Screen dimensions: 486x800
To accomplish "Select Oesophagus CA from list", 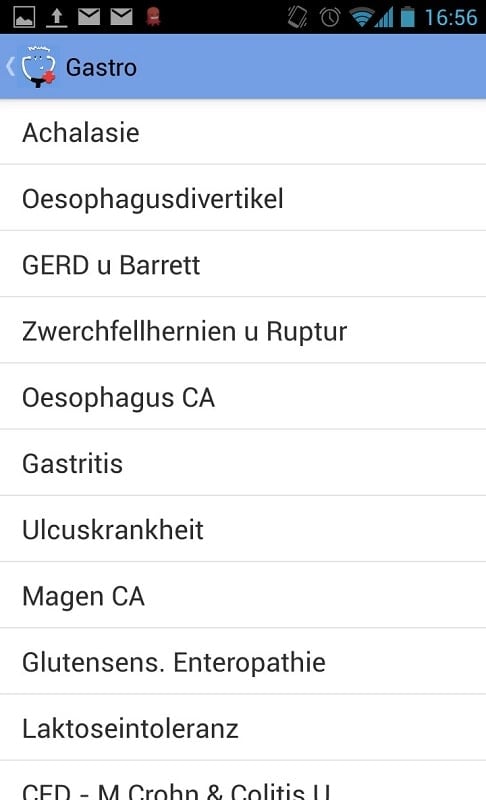I will [x=243, y=397].
